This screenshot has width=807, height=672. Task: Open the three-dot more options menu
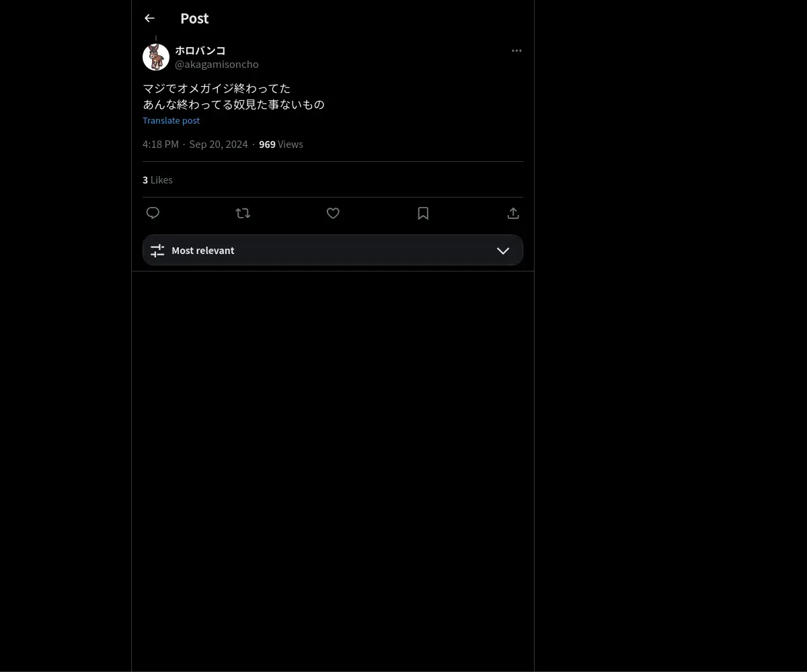coord(516,50)
